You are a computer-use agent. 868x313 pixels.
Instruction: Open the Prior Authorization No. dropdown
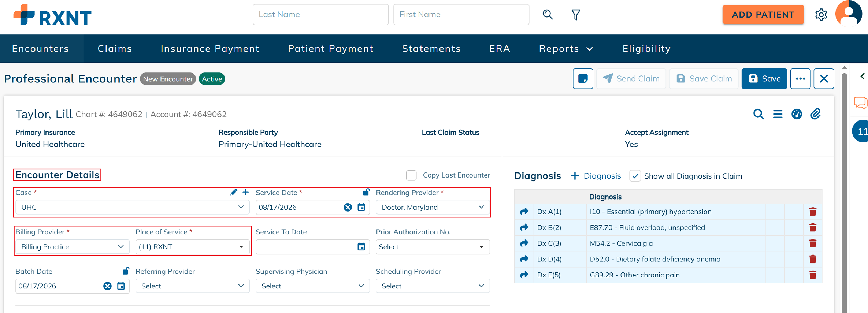433,247
